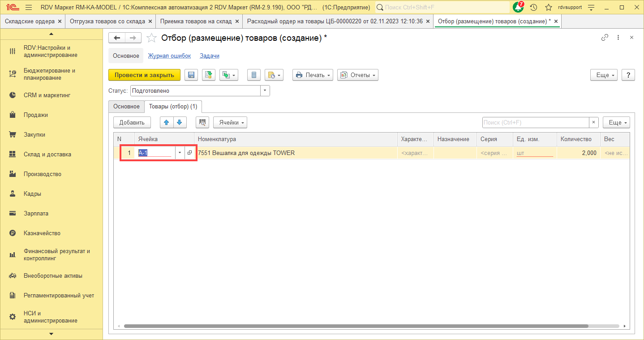
Task: Click Провести и закрыть button
Action: click(144, 75)
